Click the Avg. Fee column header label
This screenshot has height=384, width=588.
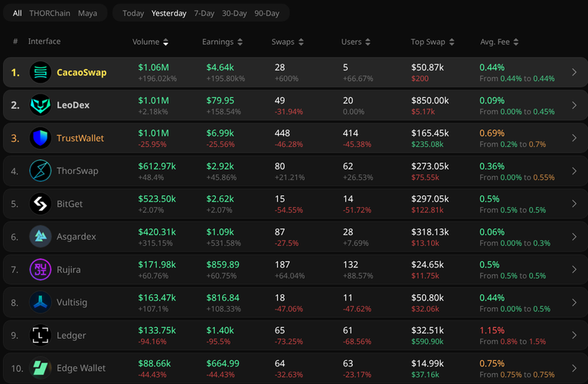[495, 41]
